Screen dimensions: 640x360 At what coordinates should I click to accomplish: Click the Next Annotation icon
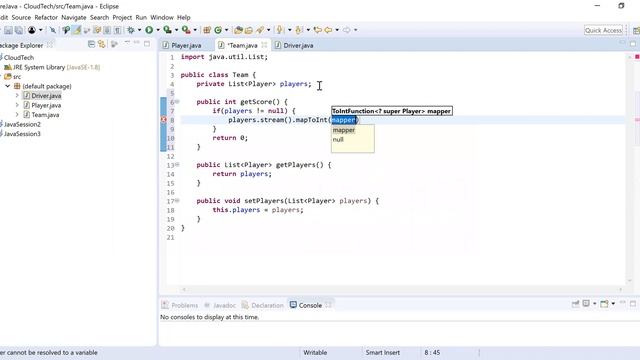[280, 30]
